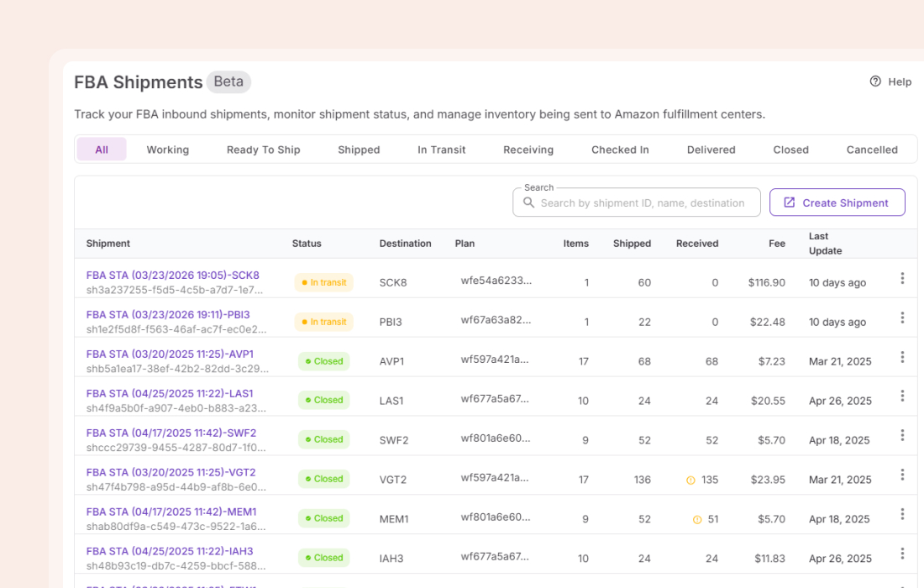Open the kebab menu for the SCK8 shipment
Viewport: 924px width, 588px height.
(903, 282)
